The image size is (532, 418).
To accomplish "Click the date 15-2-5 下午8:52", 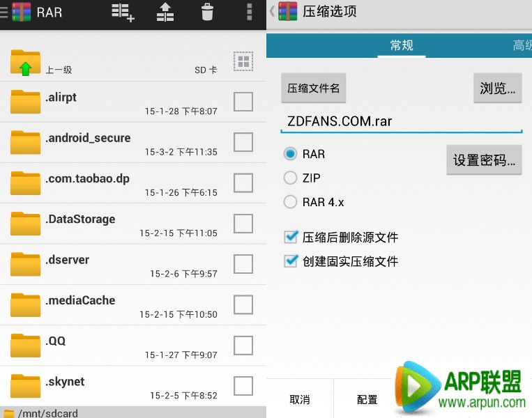I will 183,395.
